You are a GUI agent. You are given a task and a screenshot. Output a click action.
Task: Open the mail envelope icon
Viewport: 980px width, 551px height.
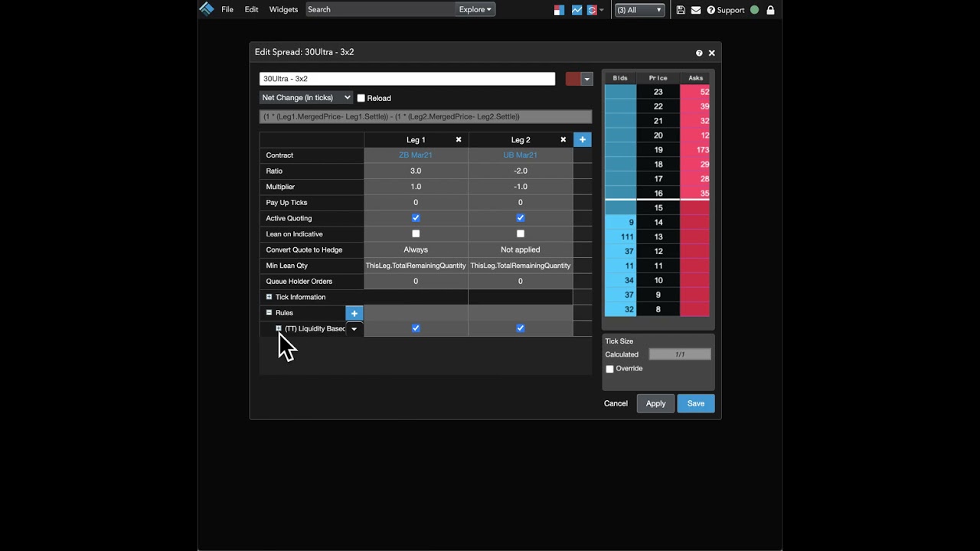point(696,10)
